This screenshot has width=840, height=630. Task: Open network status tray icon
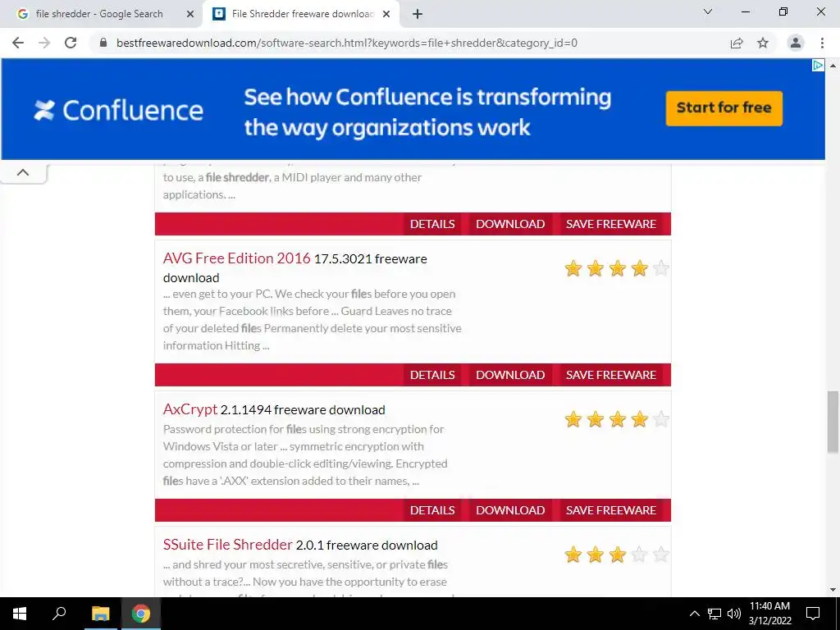click(x=714, y=614)
